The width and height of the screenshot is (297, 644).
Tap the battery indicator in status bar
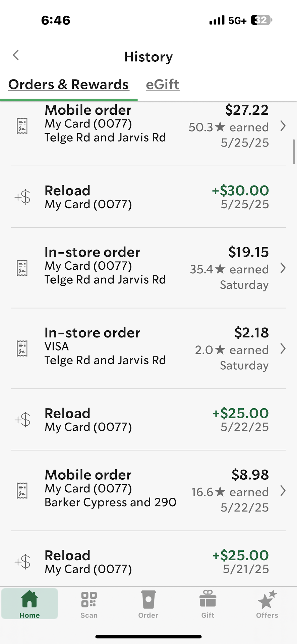click(262, 20)
